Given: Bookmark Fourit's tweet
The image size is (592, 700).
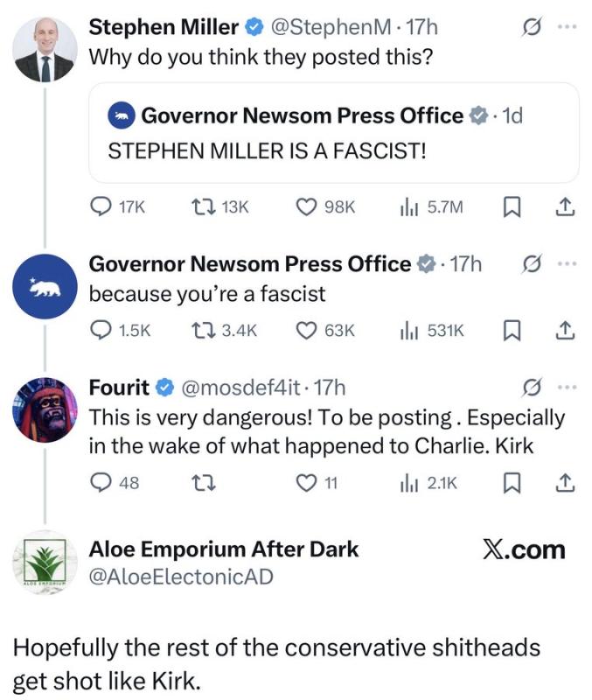Looking at the screenshot, I should pos(512,482).
